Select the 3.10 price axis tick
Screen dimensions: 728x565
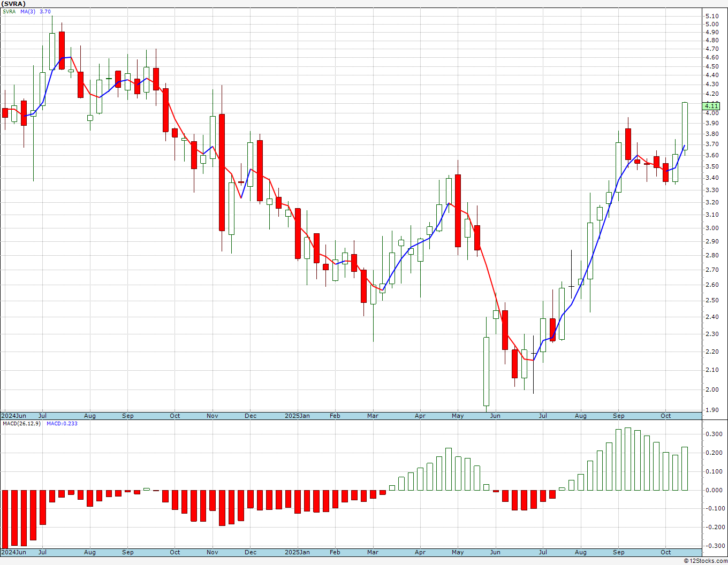(712, 215)
